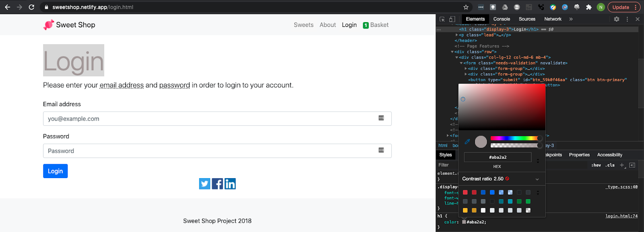Open the Facebook share icon

tap(217, 184)
